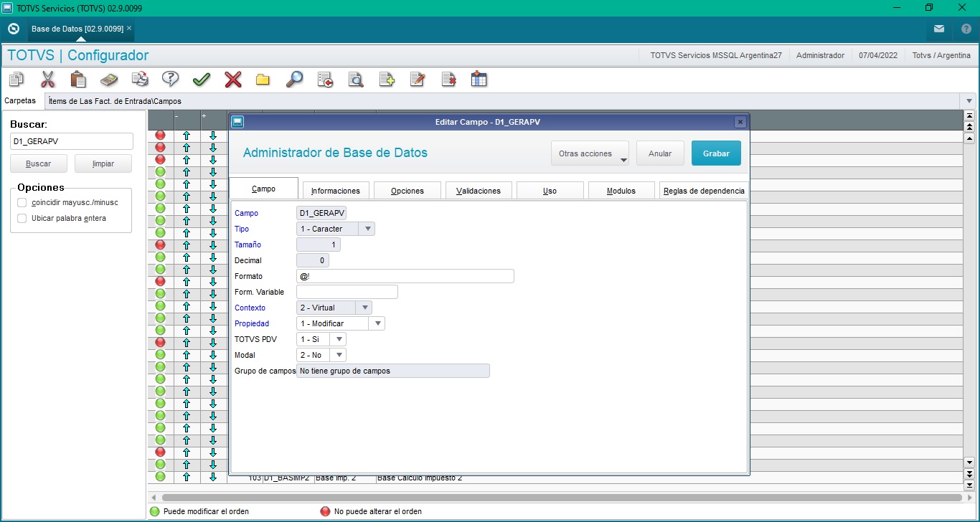Switch to the Informaciones tab
This screenshot has height=522, width=980.
336,191
